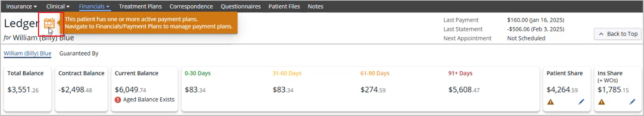Viewport: 644px width, 116px height.
Task: Click Patient Share warning triangle icon
Action: (550, 102)
